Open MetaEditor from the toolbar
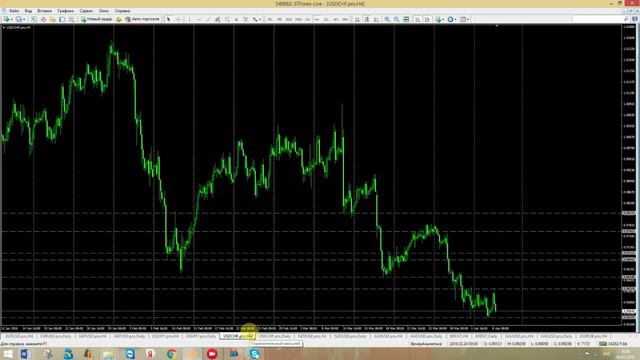This screenshot has width=640, height=360. point(119,19)
